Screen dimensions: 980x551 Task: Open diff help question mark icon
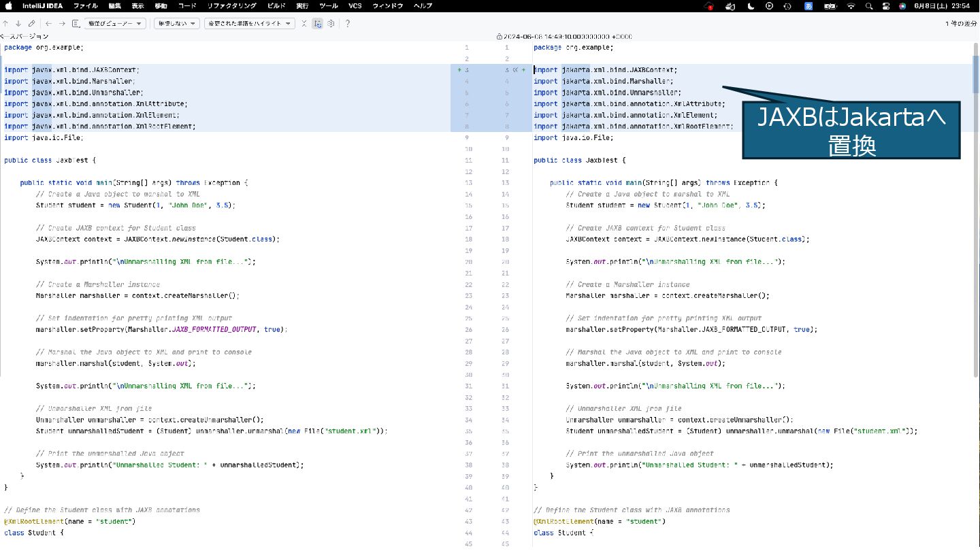coord(348,23)
